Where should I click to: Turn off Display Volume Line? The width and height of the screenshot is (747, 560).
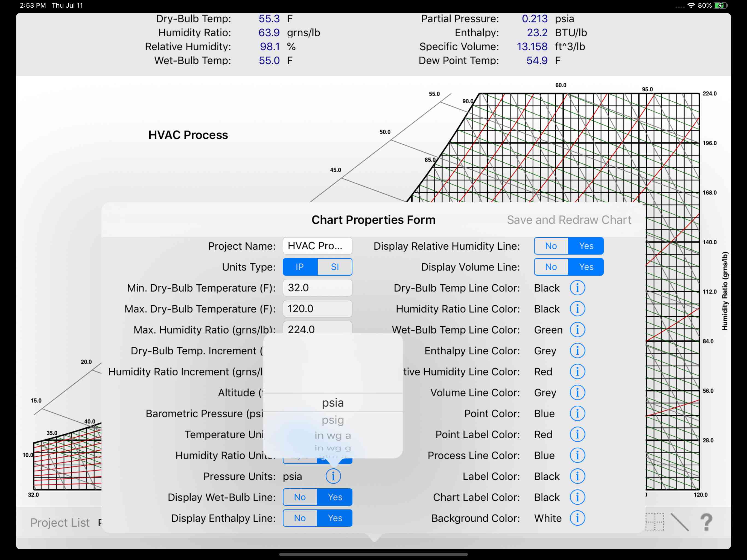[x=551, y=267]
